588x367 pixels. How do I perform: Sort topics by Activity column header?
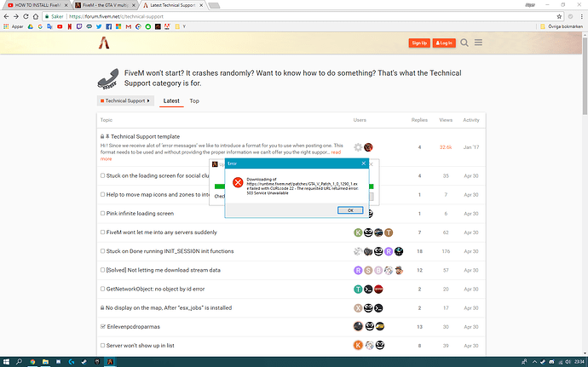point(471,120)
